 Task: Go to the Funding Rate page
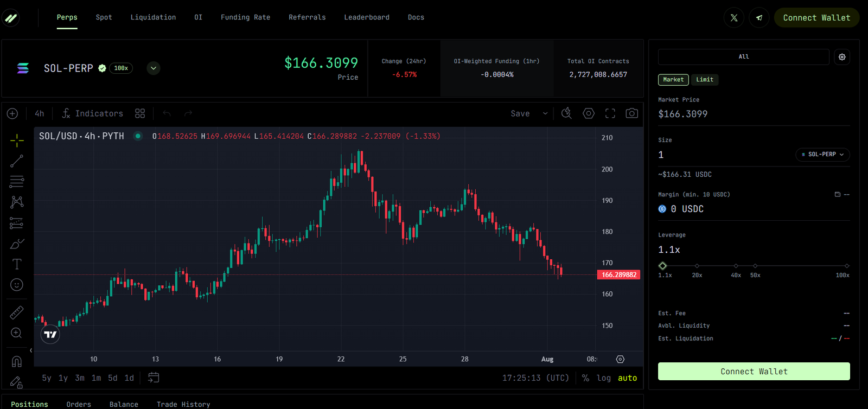245,17
